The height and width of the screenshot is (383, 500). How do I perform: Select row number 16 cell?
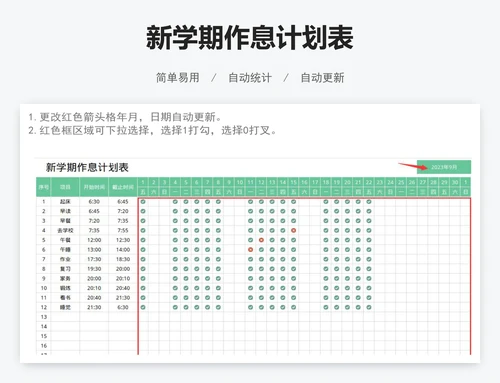click(x=43, y=346)
